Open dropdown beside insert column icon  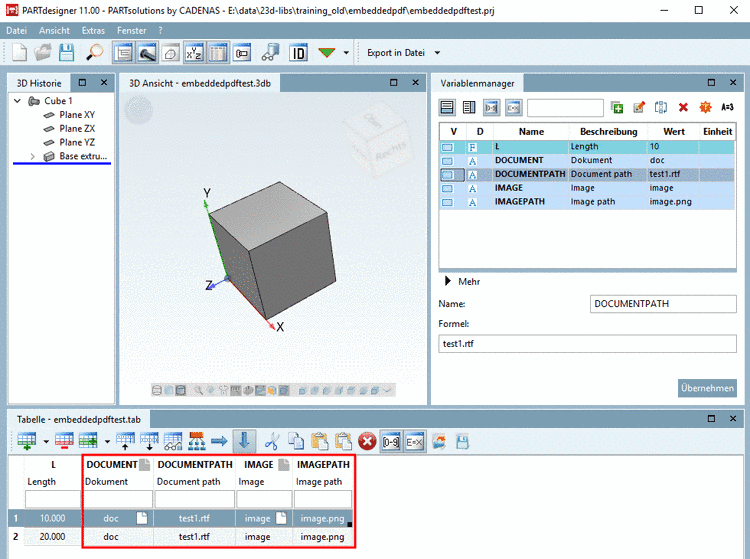point(108,441)
